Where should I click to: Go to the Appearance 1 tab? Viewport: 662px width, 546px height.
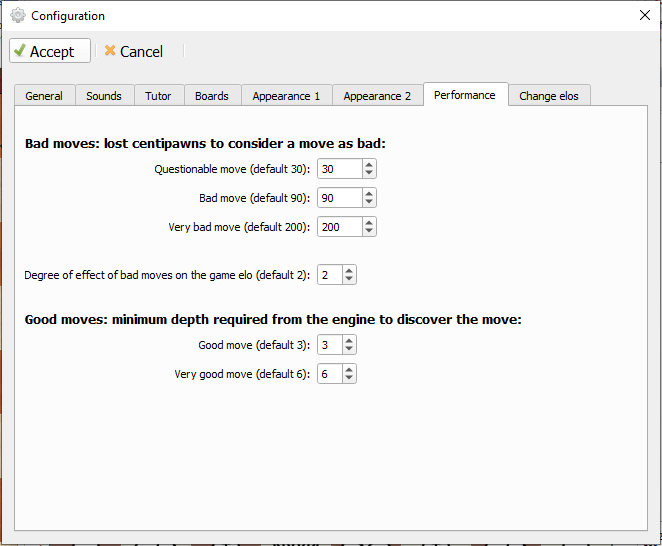[x=286, y=96]
